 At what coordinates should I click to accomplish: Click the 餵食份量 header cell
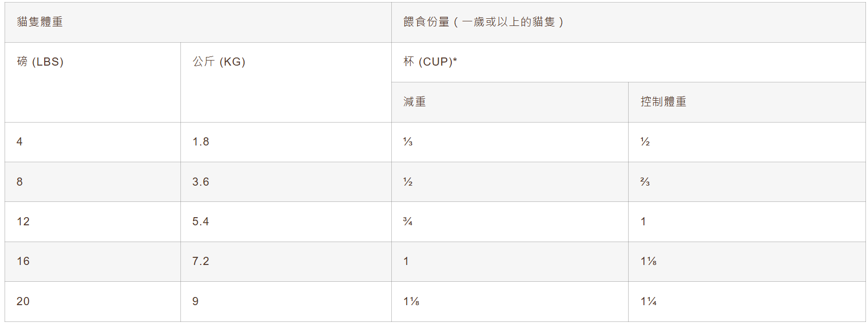pyautogui.click(x=483, y=22)
